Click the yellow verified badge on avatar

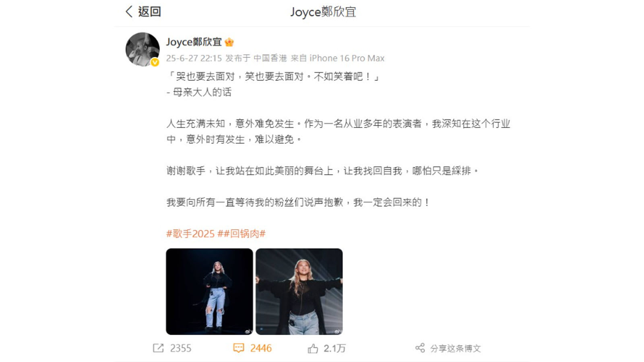click(x=155, y=62)
